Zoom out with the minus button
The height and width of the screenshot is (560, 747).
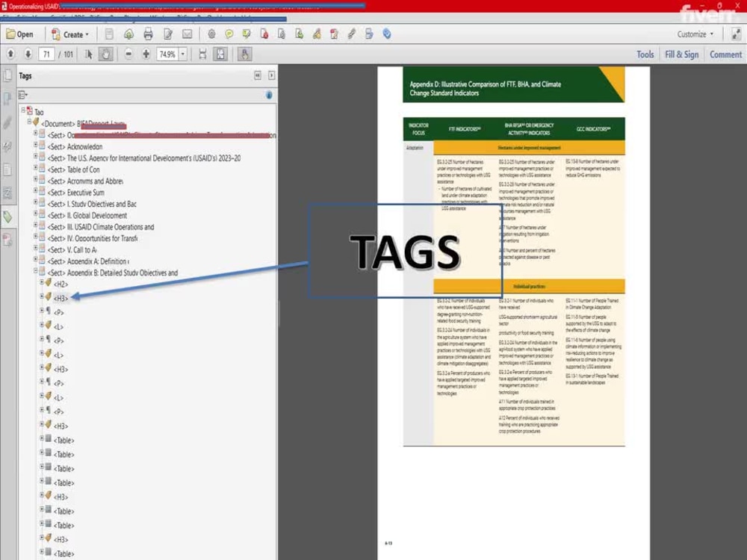coord(128,55)
